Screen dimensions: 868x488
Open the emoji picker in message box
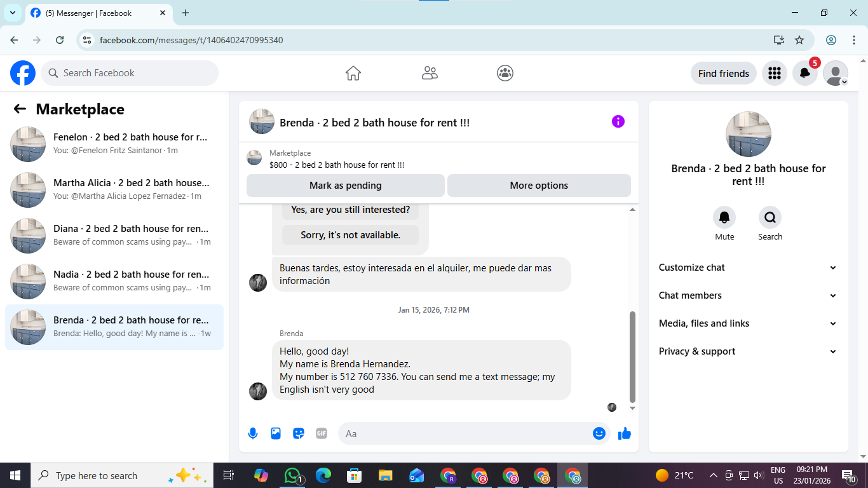pos(599,433)
